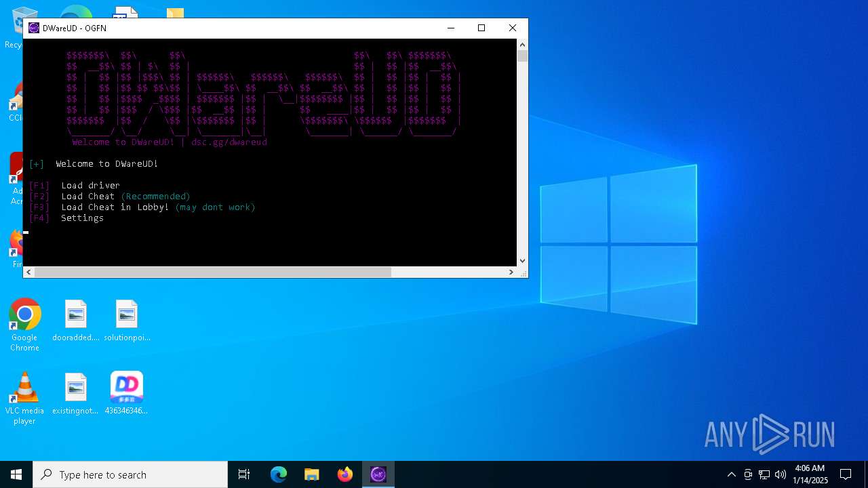Screen dimensions: 868x488
Task: Click the F3 Load Cheat in Lobby line
Action: pyautogui.click(x=142, y=207)
